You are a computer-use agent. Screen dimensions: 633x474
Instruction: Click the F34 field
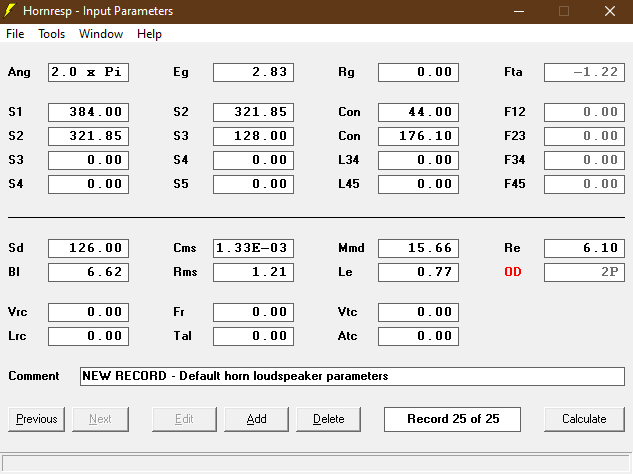tap(585, 160)
